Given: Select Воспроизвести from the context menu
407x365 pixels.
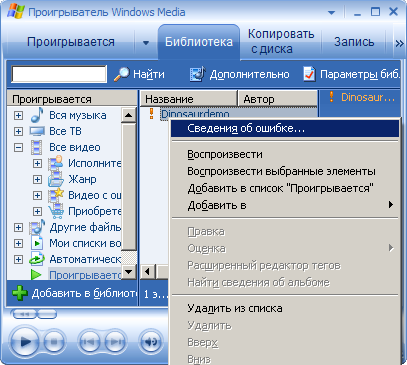Looking at the screenshot, I should coord(285,154).
